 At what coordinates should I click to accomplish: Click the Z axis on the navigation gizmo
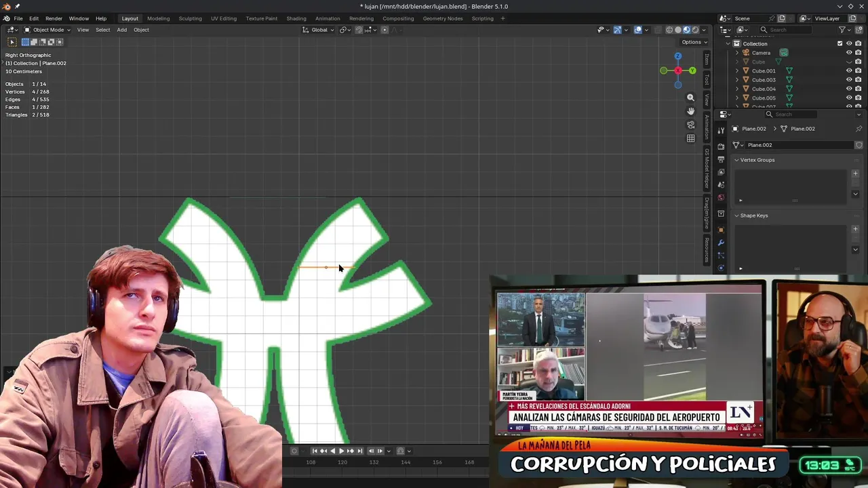click(677, 56)
